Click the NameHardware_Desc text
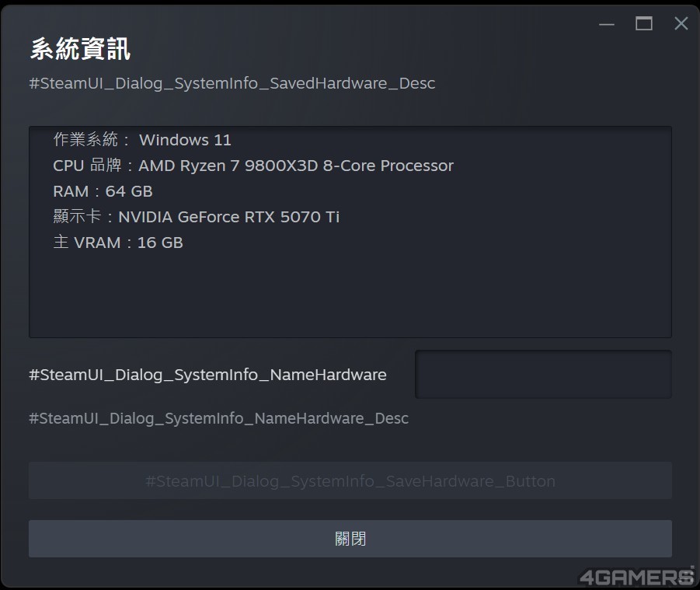Image resolution: width=700 pixels, height=590 pixels. (218, 418)
